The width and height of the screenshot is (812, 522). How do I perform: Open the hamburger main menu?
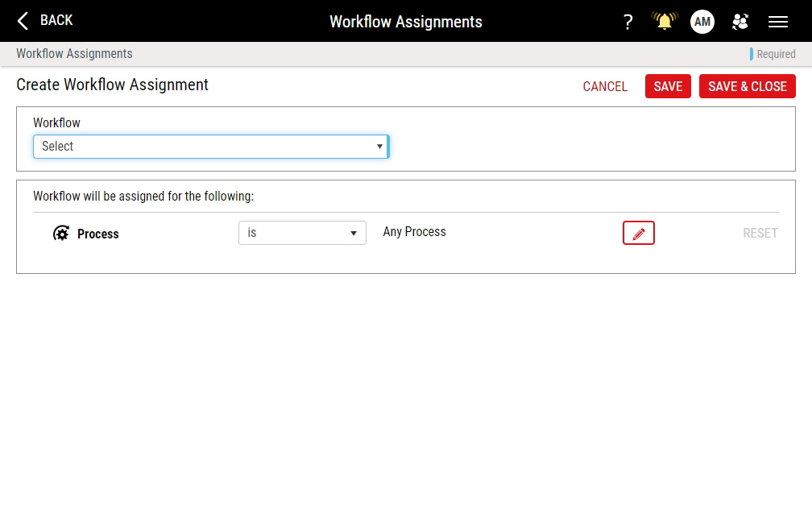pyautogui.click(x=778, y=22)
